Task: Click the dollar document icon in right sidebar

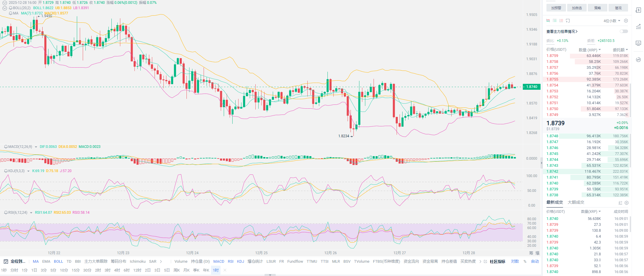Action: tap(638, 10)
